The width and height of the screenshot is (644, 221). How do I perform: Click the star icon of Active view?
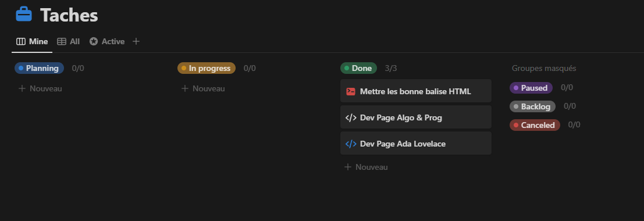[x=94, y=41]
